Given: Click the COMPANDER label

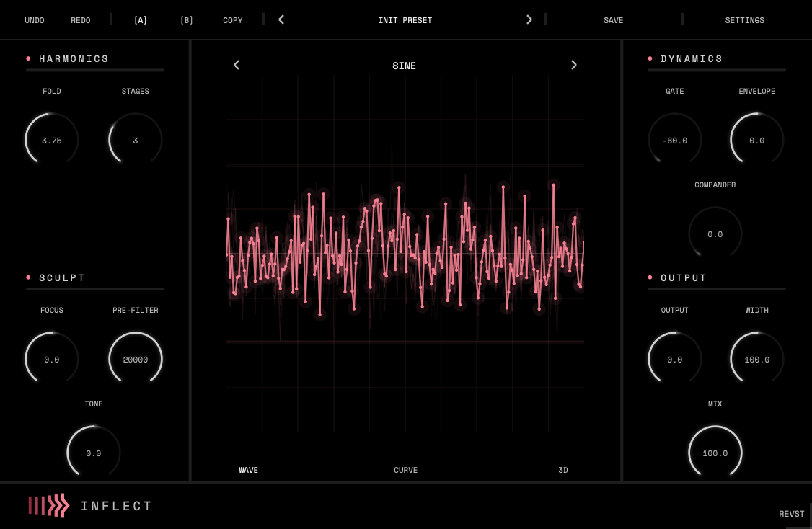Looking at the screenshot, I should (715, 185).
